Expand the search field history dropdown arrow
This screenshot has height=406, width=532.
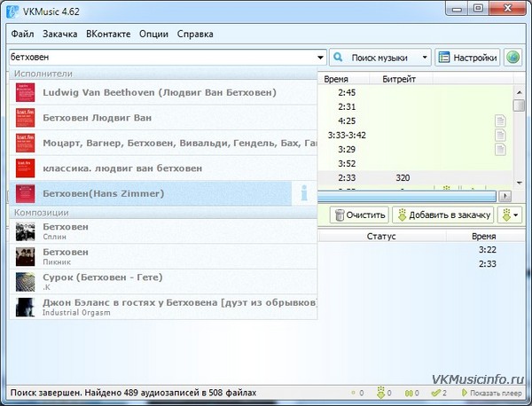(x=320, y=58)
